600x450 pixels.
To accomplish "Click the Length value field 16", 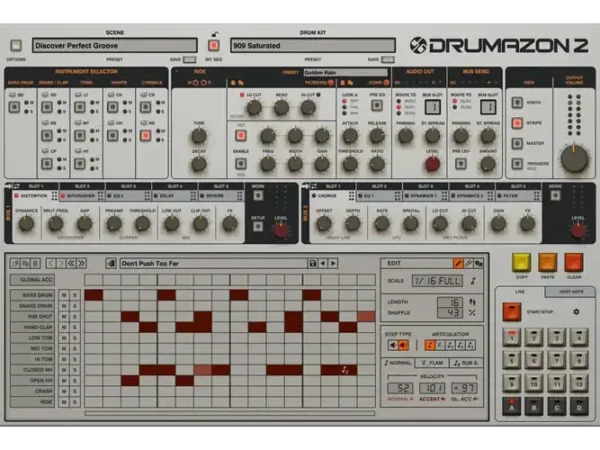I will pos(450,302).
